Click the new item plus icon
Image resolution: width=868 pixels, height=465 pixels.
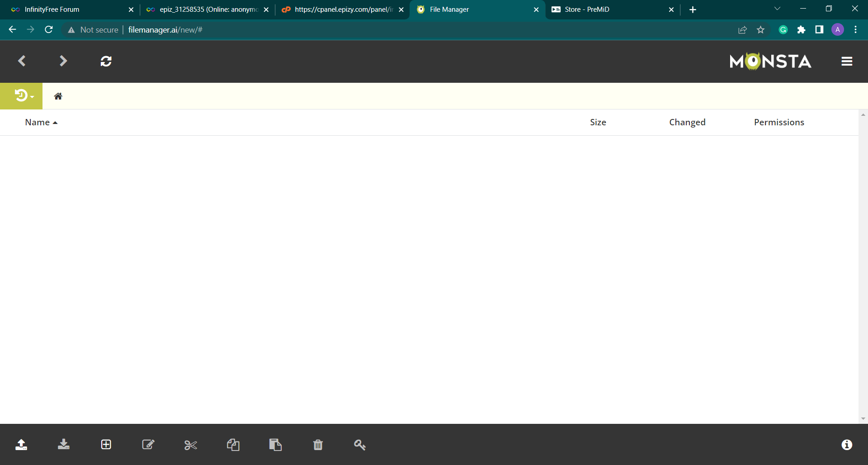point(106,445)
